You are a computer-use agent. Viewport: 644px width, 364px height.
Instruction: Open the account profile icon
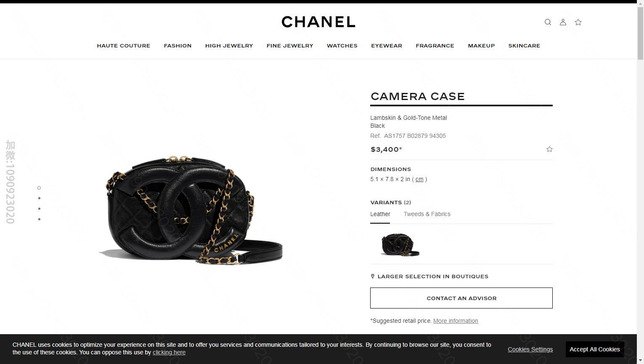[x=563, y=22]
